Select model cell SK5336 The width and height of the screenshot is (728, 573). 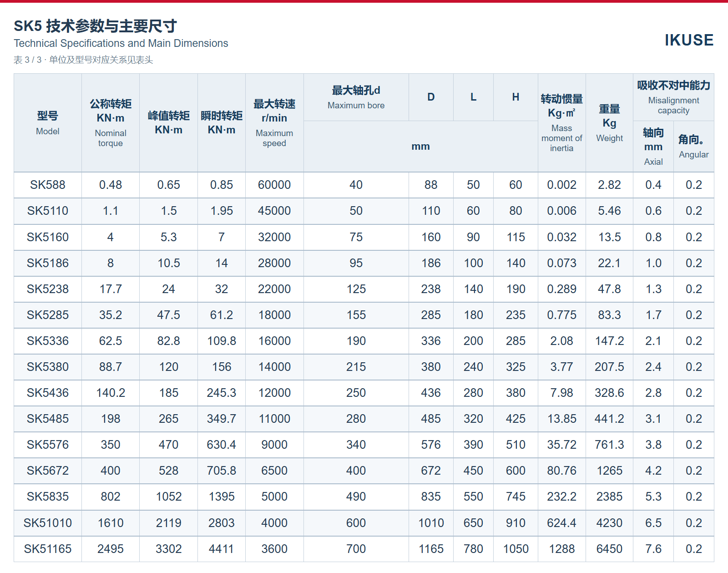tap(48, 341)
